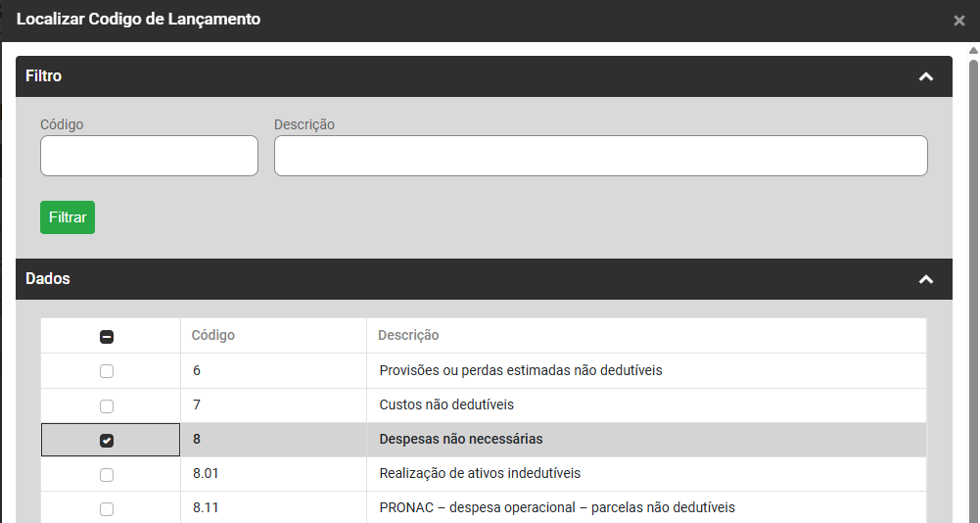Image resolution: width=980 pixels, height=523 pixels.
Task: Collapse the Filtro panel chevron
Action: [926, 76]
